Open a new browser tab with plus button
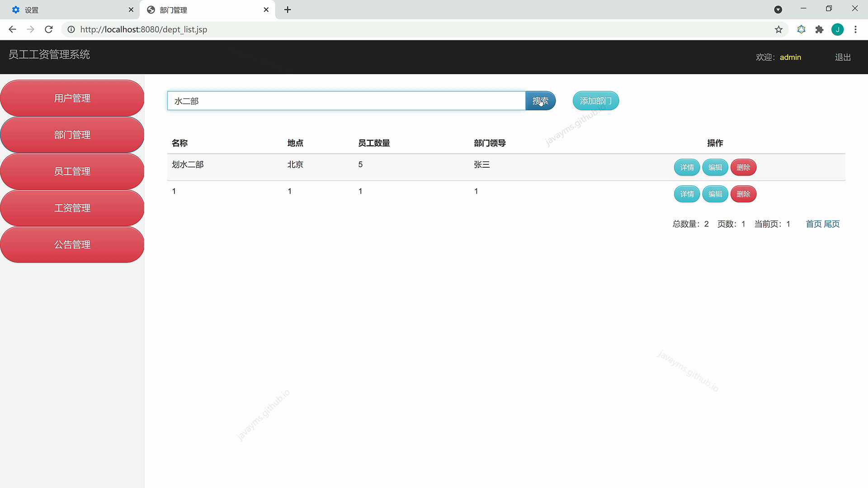This screenshot has height=488, width=868. (288, 9)
